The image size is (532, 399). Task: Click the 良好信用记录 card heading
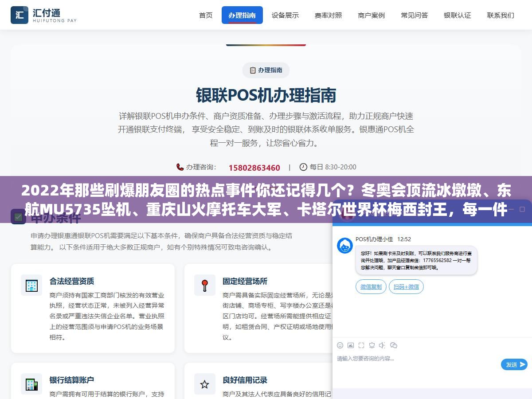pos(245,380)
